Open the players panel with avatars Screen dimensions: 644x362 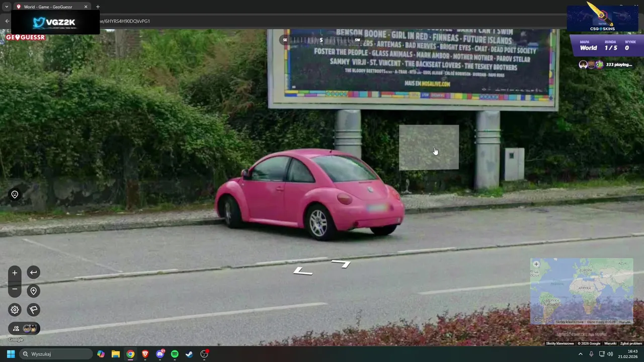(24, 328)
